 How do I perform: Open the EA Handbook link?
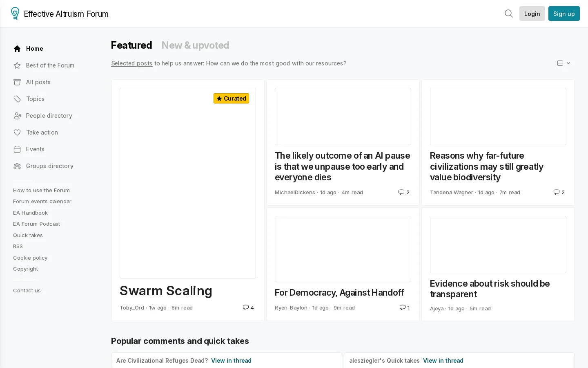(x=30, y=213)
